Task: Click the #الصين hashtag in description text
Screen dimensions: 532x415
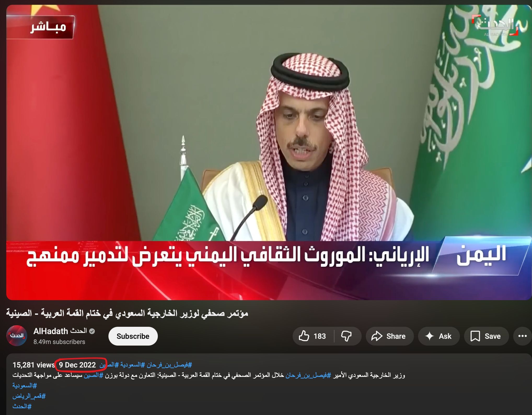Action: [x=94, y=375]
